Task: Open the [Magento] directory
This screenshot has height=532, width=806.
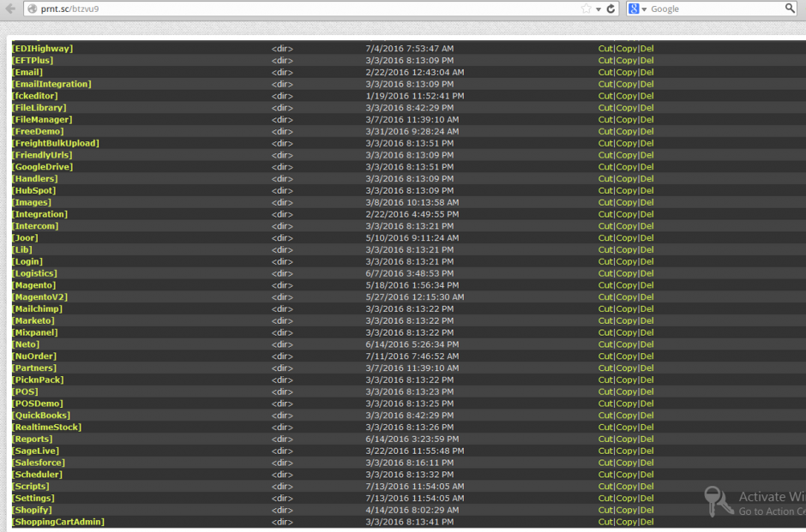Action: tap(34, 285)
